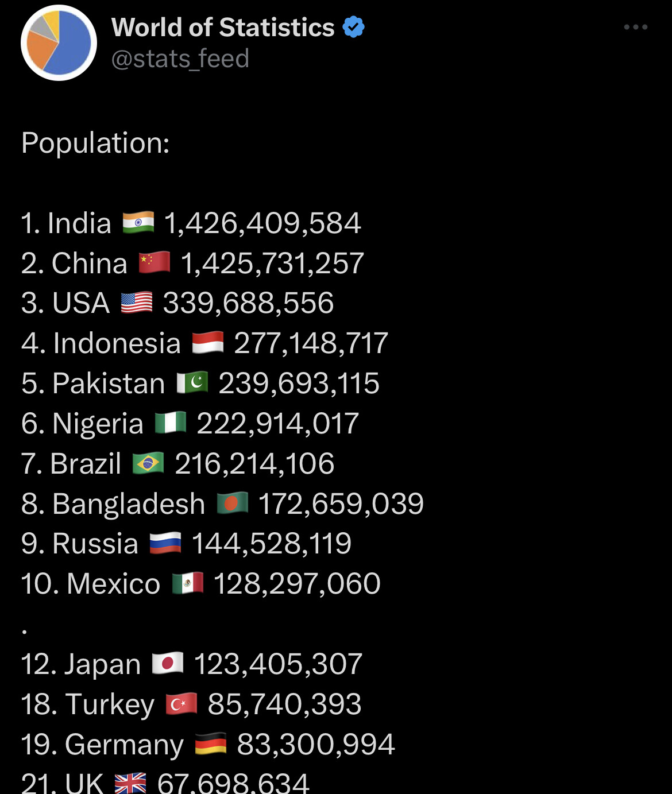Click the Turkey flag emoji

(181, 704)
